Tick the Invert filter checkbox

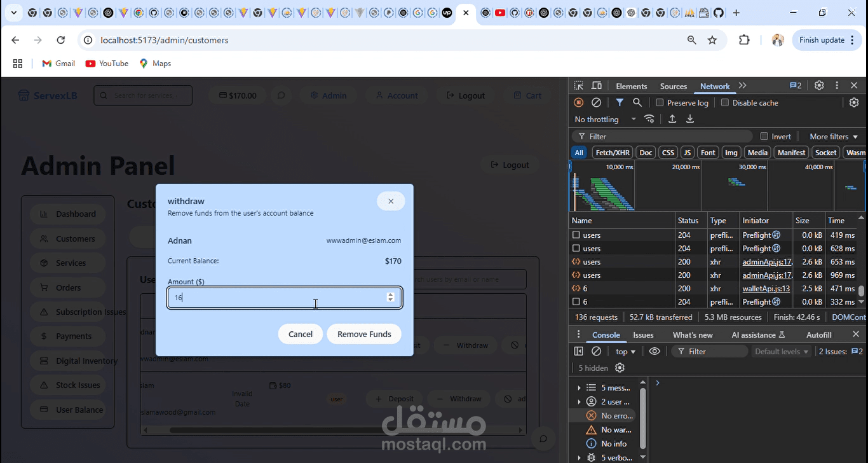[x=764, y=136]
